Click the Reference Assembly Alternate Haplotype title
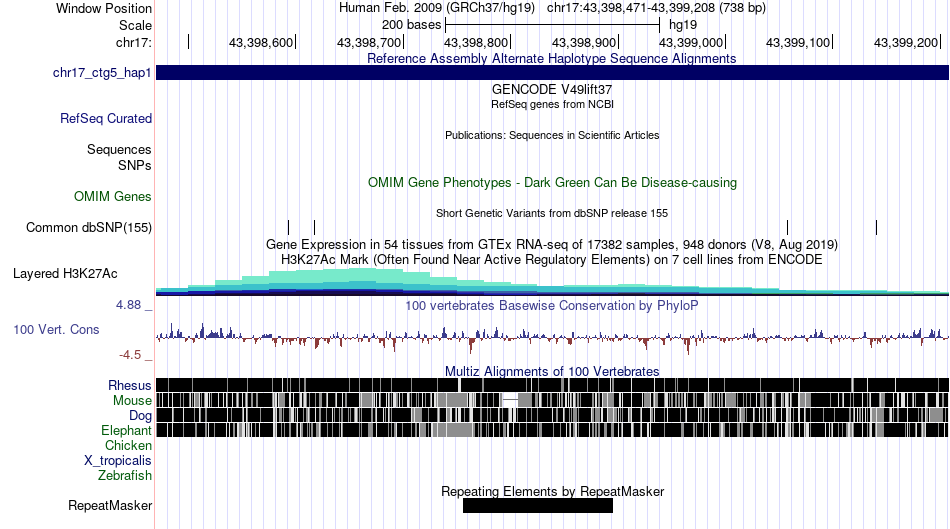950x529 pixels. (552, 58)
